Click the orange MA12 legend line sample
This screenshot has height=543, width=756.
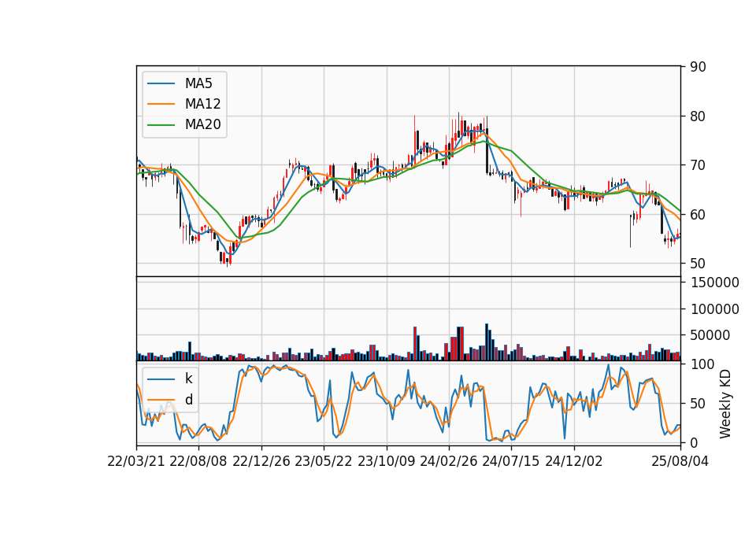tap(161, 104)
